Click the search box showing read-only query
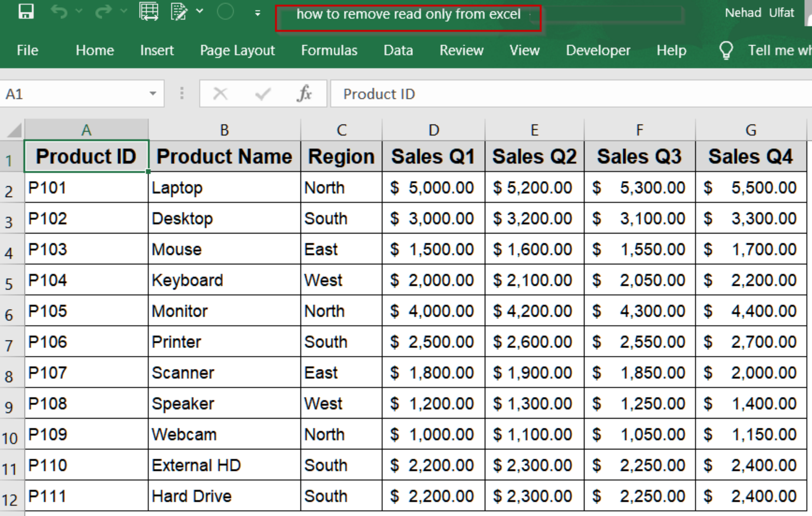The height and width of the screenshot is (516, 812). [x=409, y=15]
